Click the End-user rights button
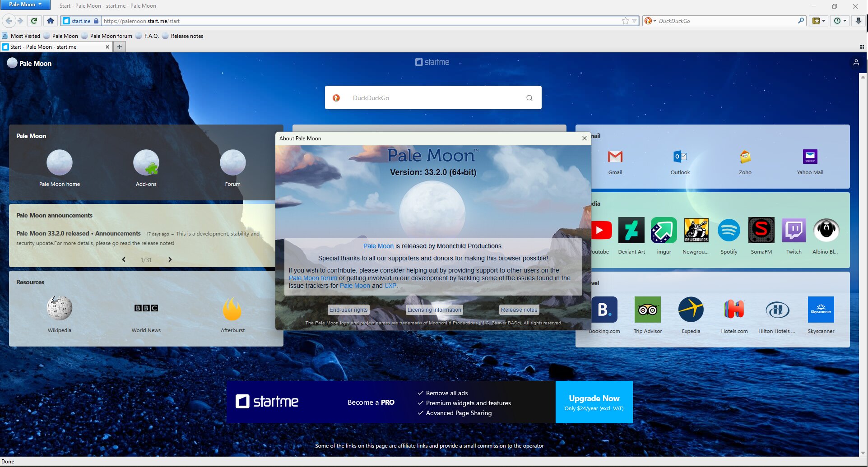Image resolution: width=868 pixels, height=467 pixels. pos(348,310)
